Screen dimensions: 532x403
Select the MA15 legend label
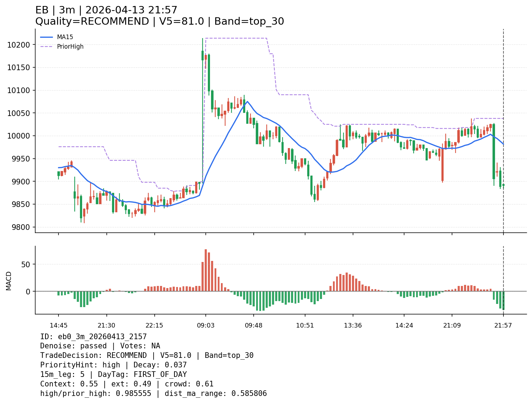click(65, 37)
